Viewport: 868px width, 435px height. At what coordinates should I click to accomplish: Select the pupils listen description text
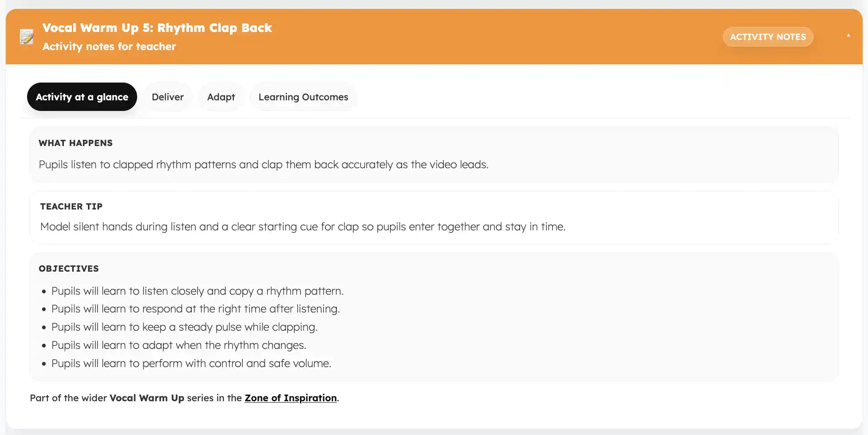tap(264, 164)
